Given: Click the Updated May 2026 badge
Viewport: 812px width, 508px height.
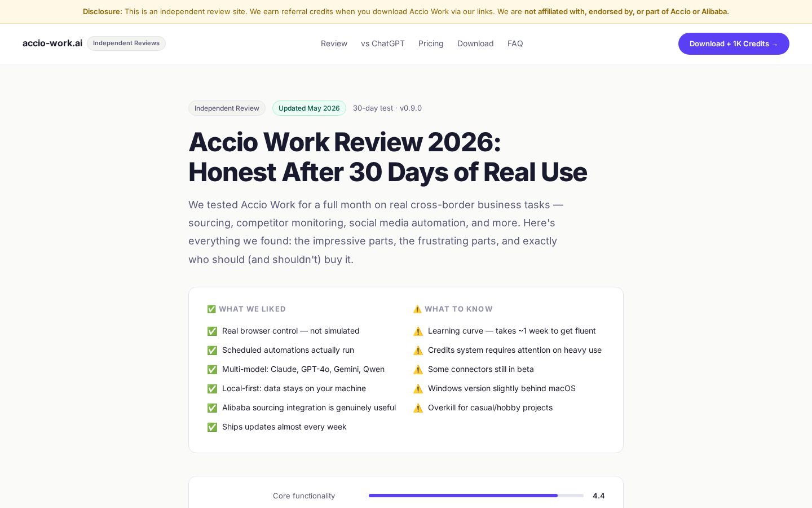Looking at the screenshot, I should [309, 108].
